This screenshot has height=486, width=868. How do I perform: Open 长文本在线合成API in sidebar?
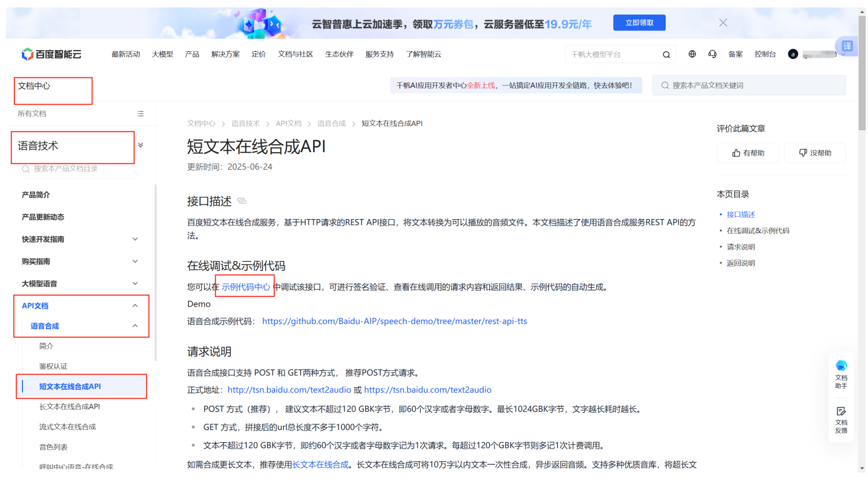pyautogui.click(x=69, y=406)
